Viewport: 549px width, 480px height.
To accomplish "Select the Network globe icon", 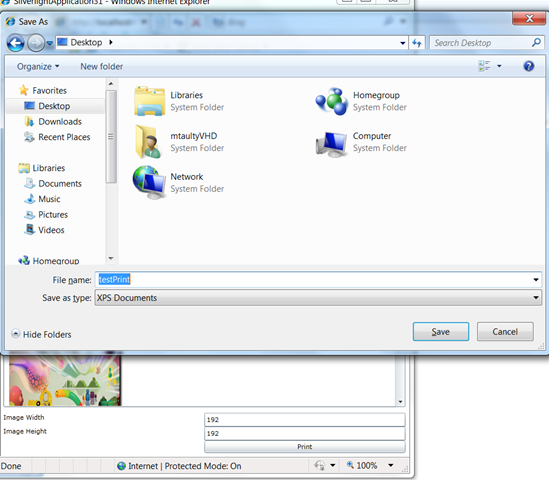I will point(150,182).
